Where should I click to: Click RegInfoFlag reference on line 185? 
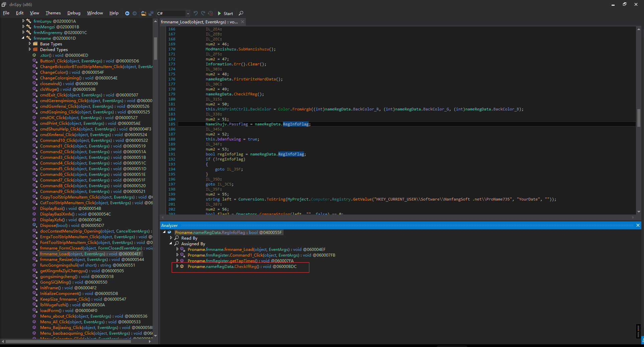click(x=296, y=124)
